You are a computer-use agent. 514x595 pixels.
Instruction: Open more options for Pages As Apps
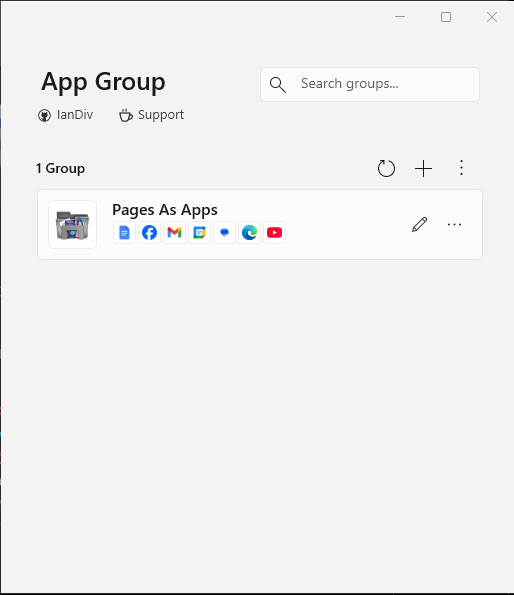click(x=454, y=224)
